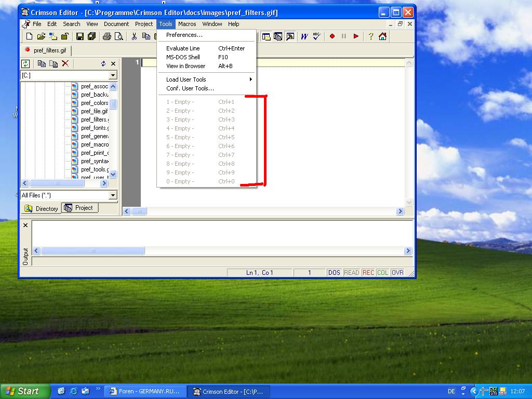Open the Help menu

pos(233,24)
